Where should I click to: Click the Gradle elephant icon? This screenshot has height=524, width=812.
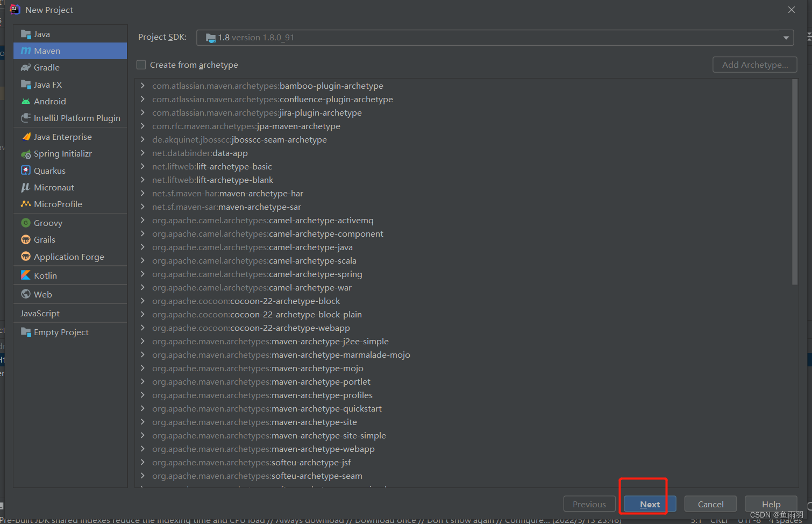click(26, 67)
